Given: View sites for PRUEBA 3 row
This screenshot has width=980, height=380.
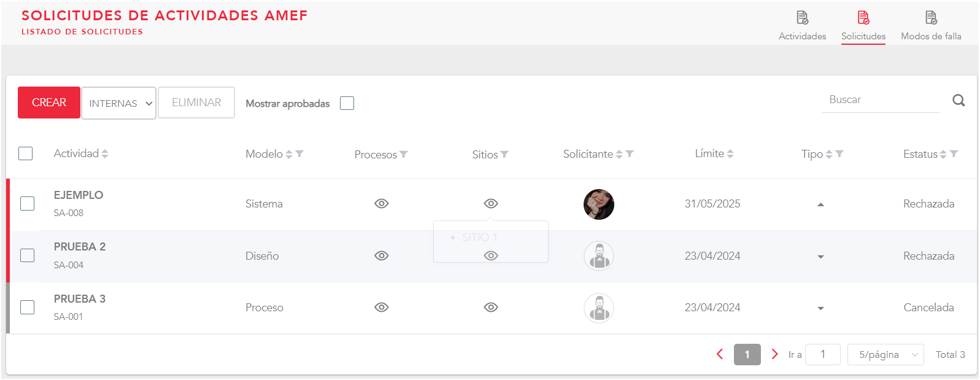Looking at the screenshot, I should click(490, 308).
